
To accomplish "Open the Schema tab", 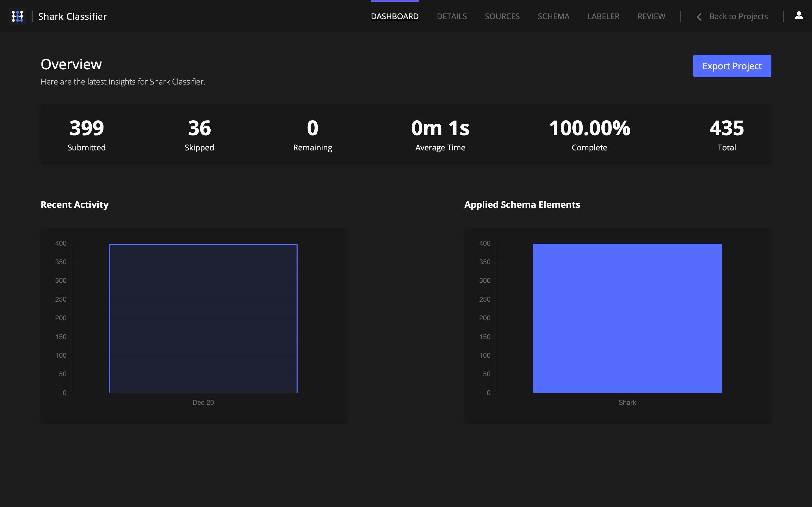I will (553, 16).
